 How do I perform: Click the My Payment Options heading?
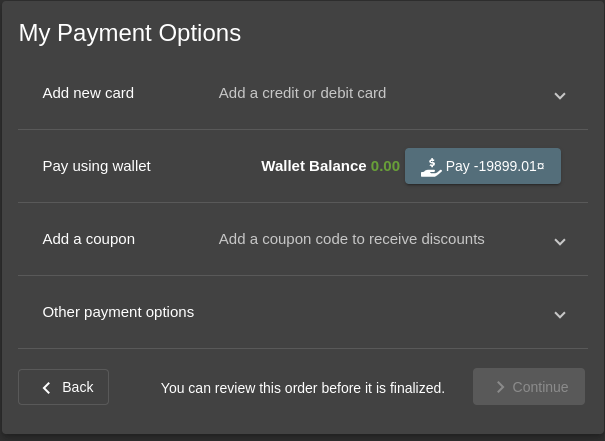coord(130,33)
